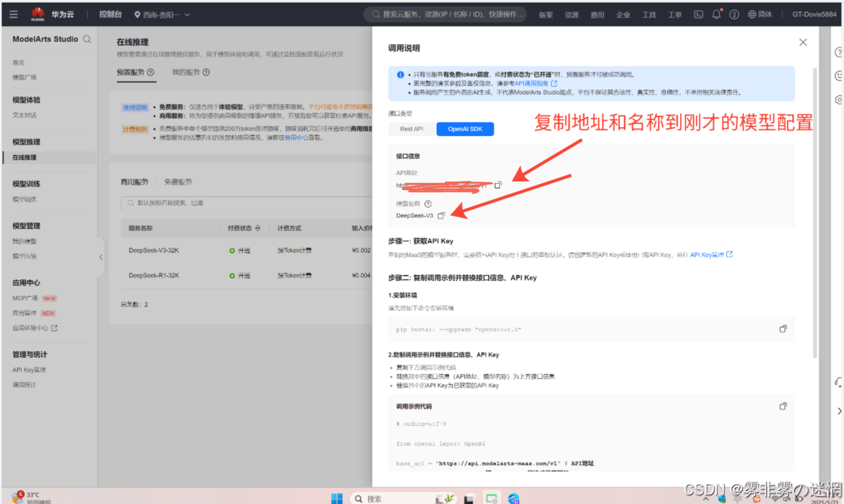The width and height of the screenshot is (844, 504).
Task: Expand the 西南-贵阳一 region dropdown
Action: point(162,15)
